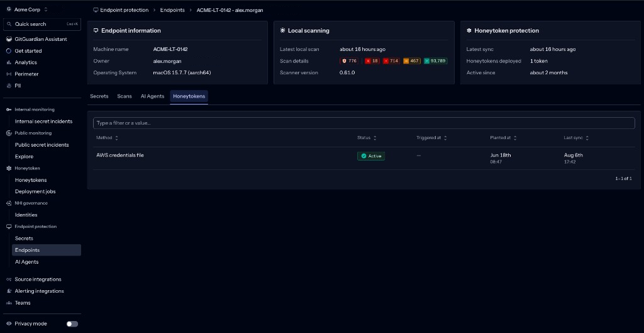Click the macOS 15.7.7 (aarch64) value
644x333 pixels.
pos(182,73)
